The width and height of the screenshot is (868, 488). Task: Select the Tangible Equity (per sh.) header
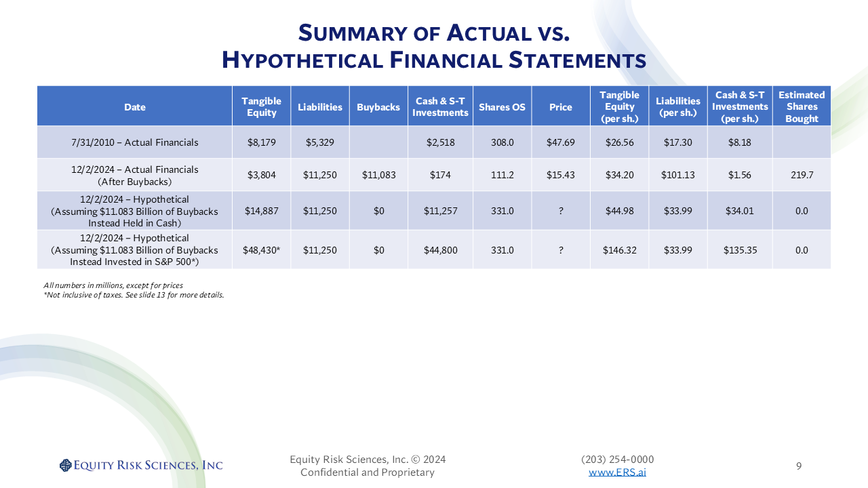[619, 106]
